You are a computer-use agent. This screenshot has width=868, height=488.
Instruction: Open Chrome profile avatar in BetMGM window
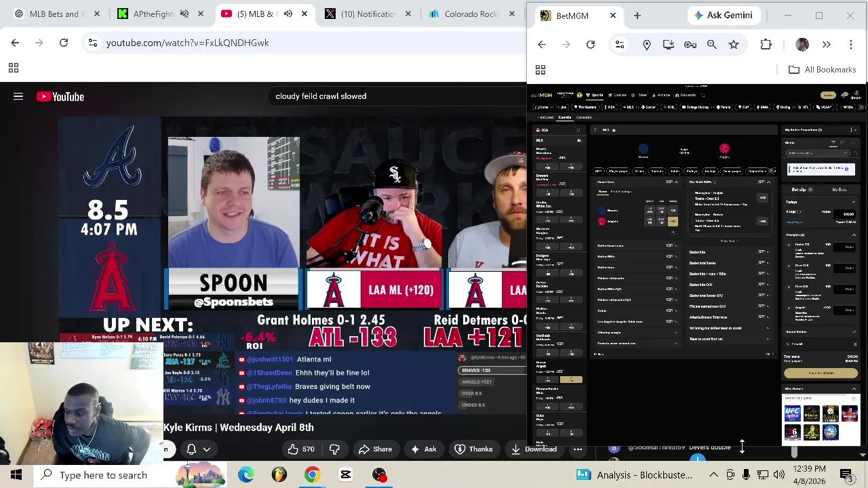tap(802, 45)
